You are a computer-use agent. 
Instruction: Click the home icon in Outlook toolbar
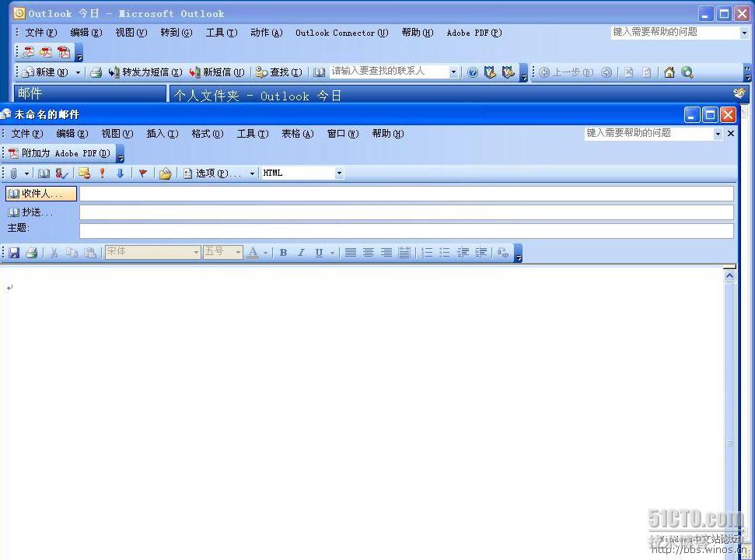pyautogui.click(x=669, y=72)
